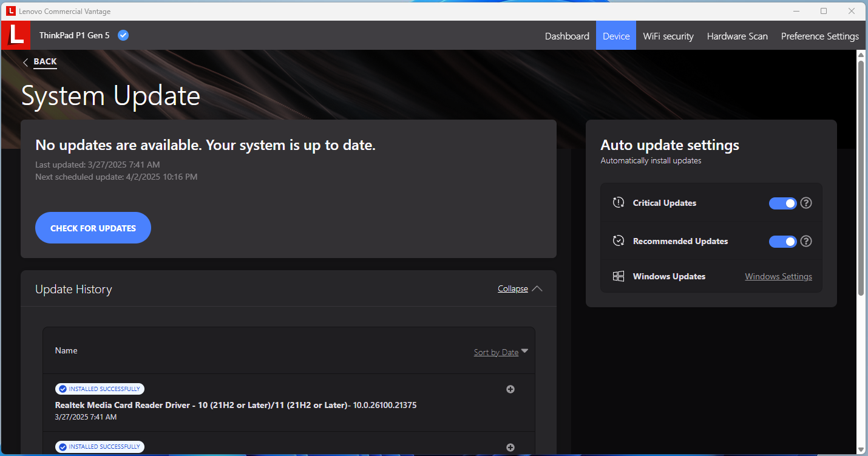The height and width of the screenshot is (456, 868).
Task: Open the Windows Settings link
Action: click(778, 276)
